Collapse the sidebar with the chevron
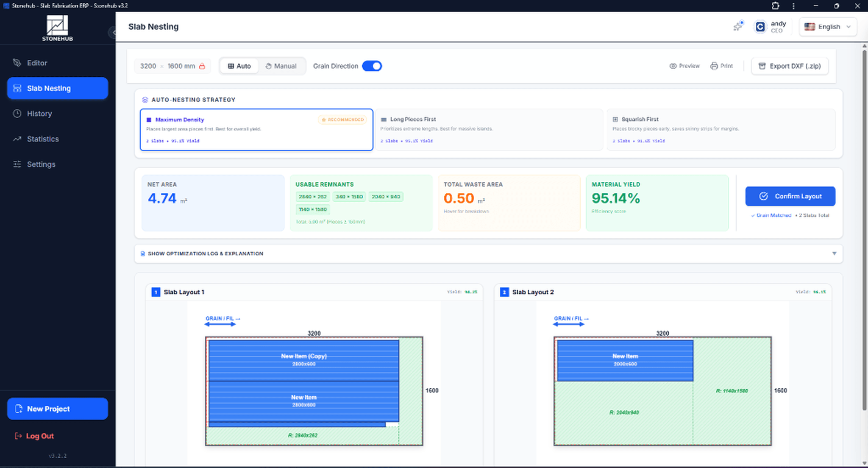The height and width of the screenshot is (468, 868). point(113,33)
